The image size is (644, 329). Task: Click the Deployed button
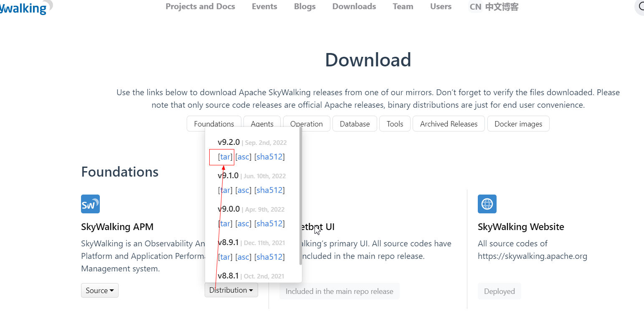tap(499, 291)
